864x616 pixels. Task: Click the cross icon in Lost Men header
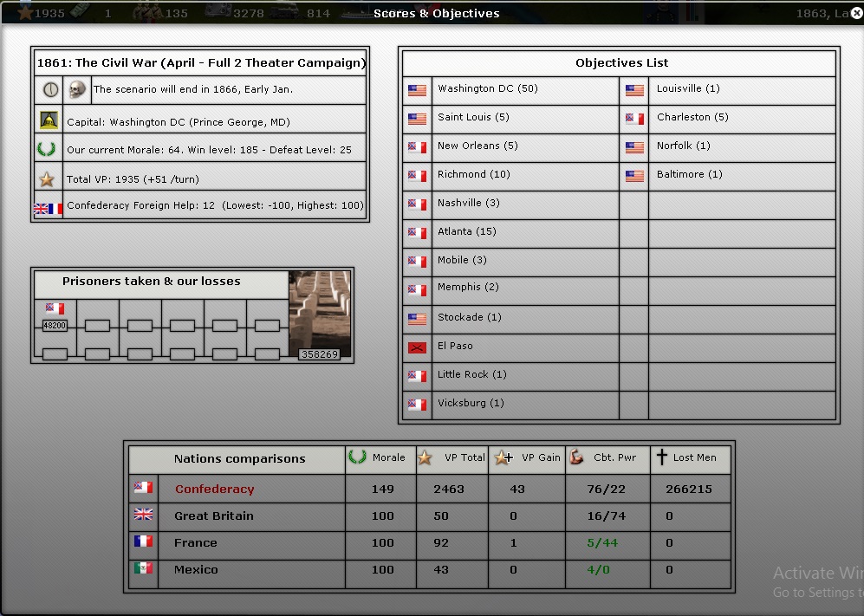[x=661, y=458]
